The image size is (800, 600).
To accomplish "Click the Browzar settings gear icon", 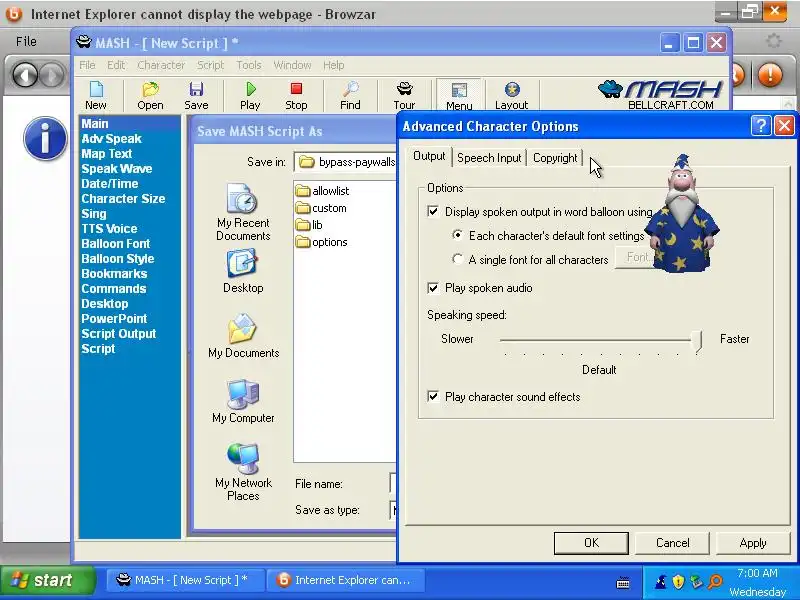I will 773,41.
